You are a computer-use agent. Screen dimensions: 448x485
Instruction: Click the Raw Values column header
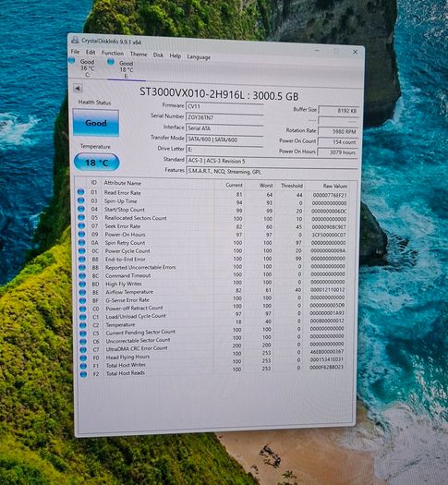[334, 186]
